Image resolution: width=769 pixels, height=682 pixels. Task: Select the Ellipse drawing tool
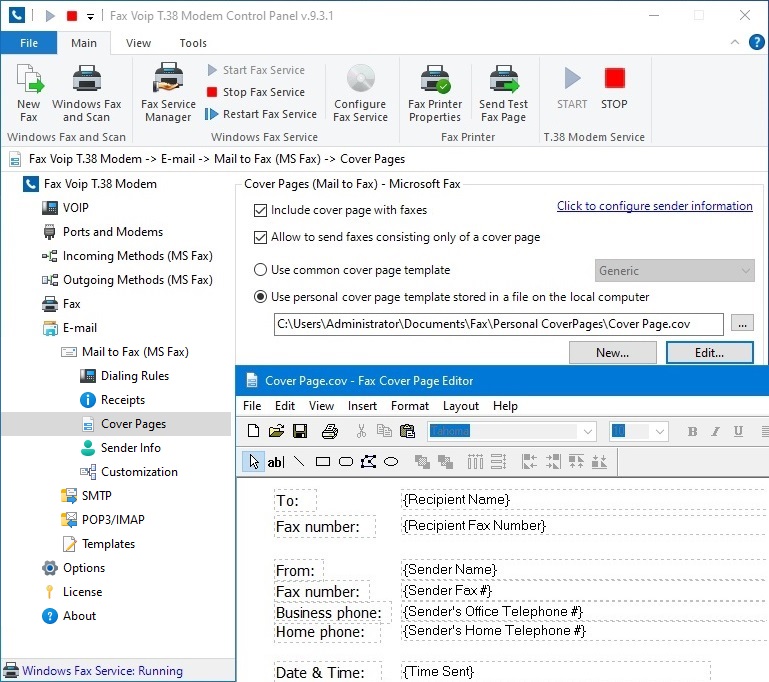click(x=391, y=461)
